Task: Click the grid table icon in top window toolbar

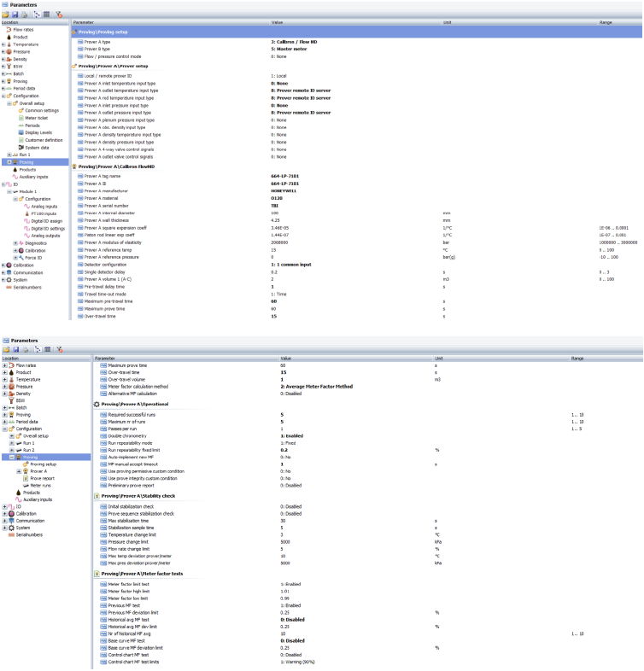Action: click(47, 15)
